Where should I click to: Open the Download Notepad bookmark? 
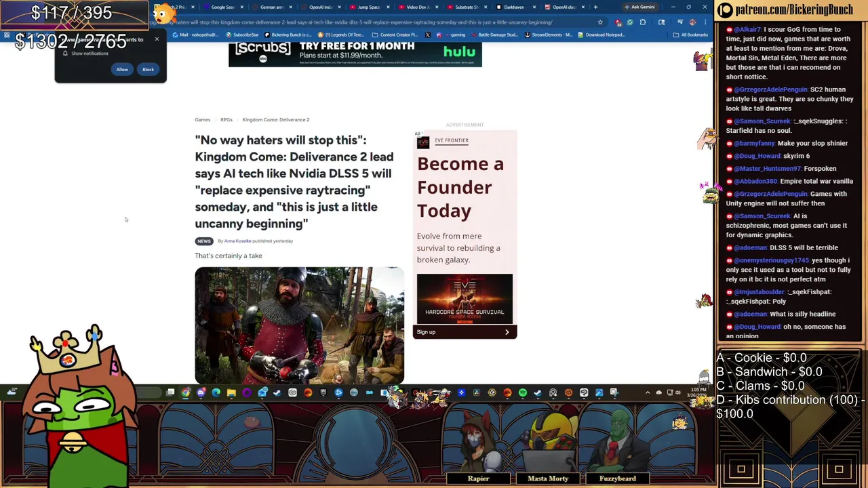click(601, 35)
